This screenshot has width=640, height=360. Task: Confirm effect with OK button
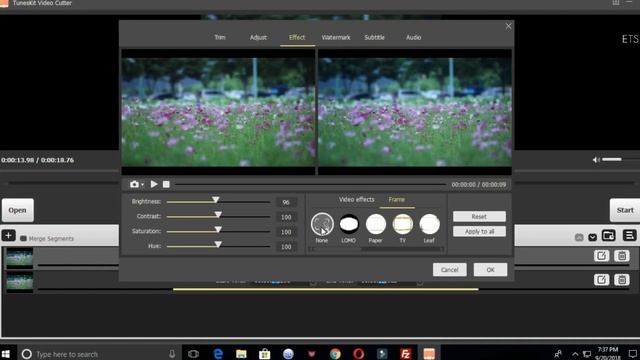click(x=490, y=269)
